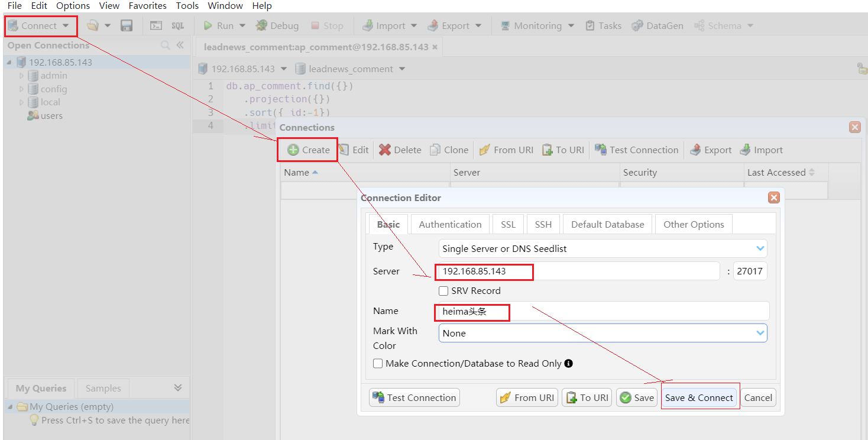Click To URI in Connections toolbar
868x440 pixels.
click(x=563, y=150)
